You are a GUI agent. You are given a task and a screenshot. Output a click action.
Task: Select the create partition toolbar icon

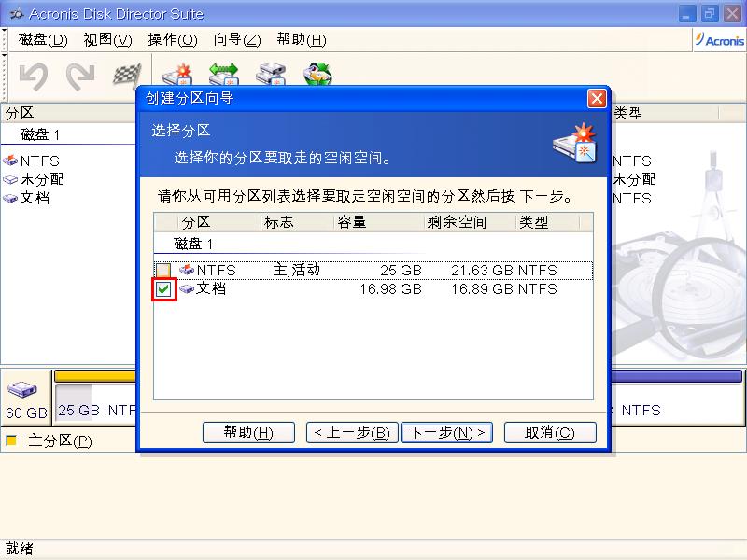(x=176, y=72)
